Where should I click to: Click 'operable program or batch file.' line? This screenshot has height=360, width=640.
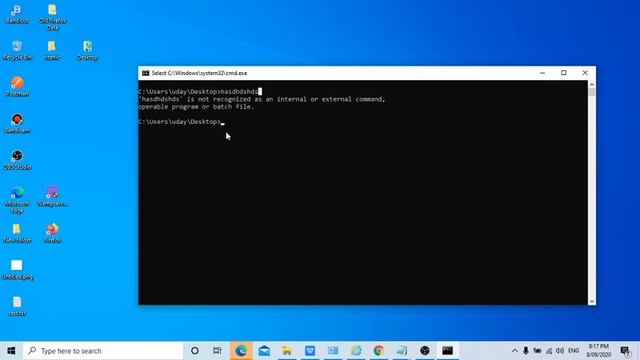pyautogui.click(x=196, y=107)
